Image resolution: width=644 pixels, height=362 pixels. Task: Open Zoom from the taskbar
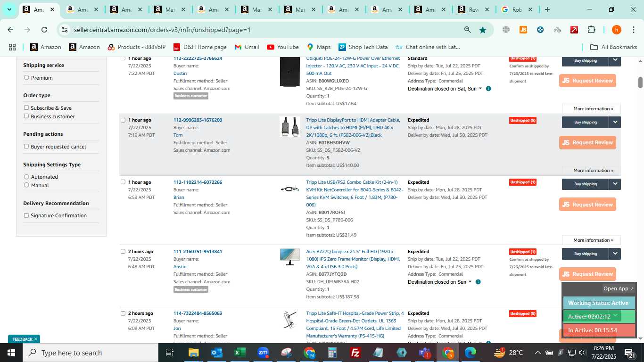[263, 353]
